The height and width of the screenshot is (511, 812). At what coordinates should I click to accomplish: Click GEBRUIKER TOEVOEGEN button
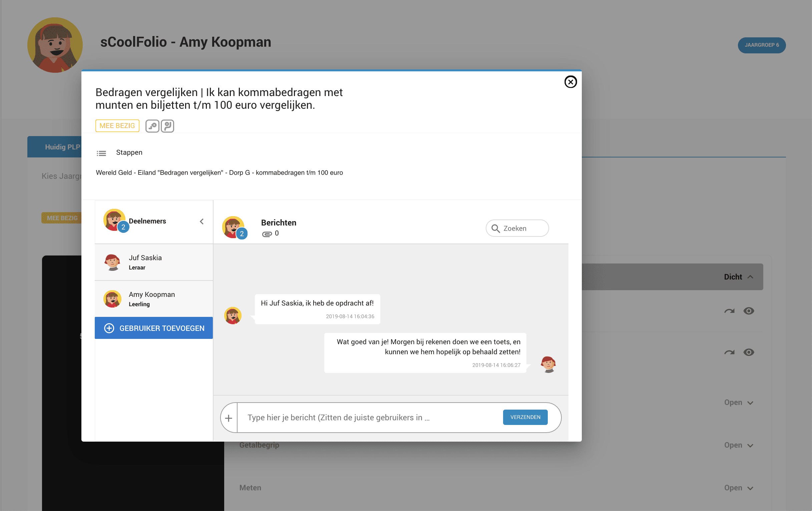(x=154, y=328)
